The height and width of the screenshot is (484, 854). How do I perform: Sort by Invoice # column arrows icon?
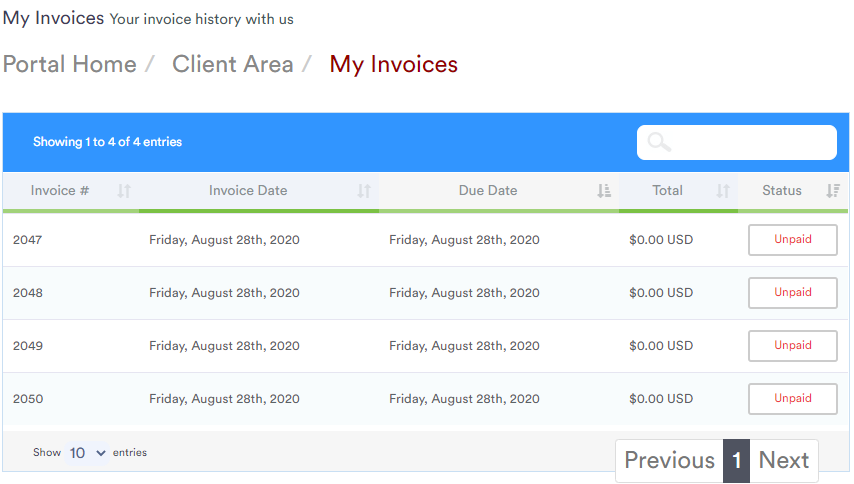pos(124,191)
